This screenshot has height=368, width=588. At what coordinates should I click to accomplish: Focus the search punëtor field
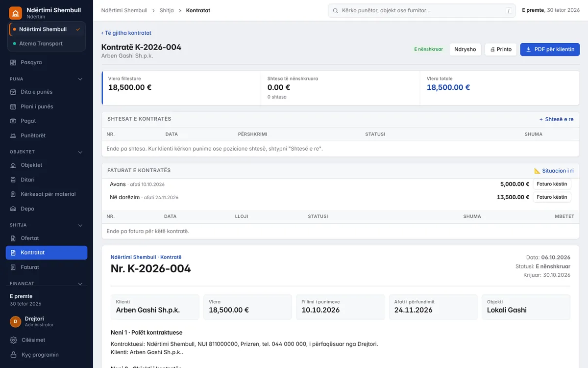pyautogui.click(x=421, y=10)
